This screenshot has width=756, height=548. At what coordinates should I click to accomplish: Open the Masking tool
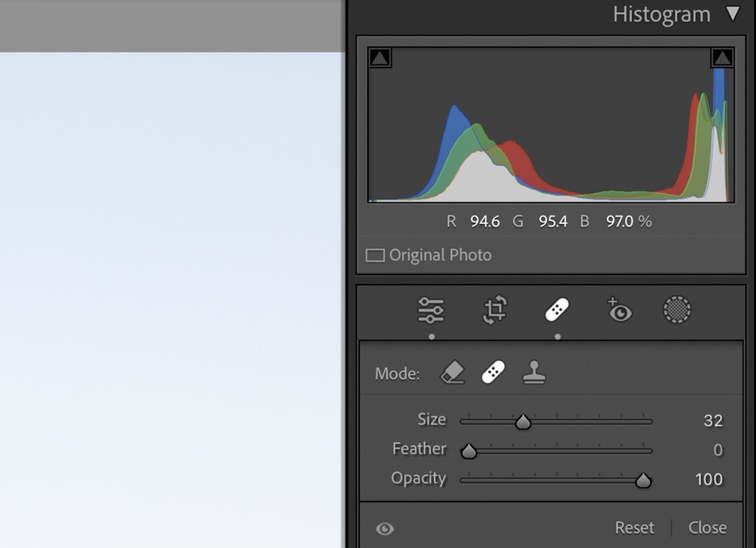(677, 310)
